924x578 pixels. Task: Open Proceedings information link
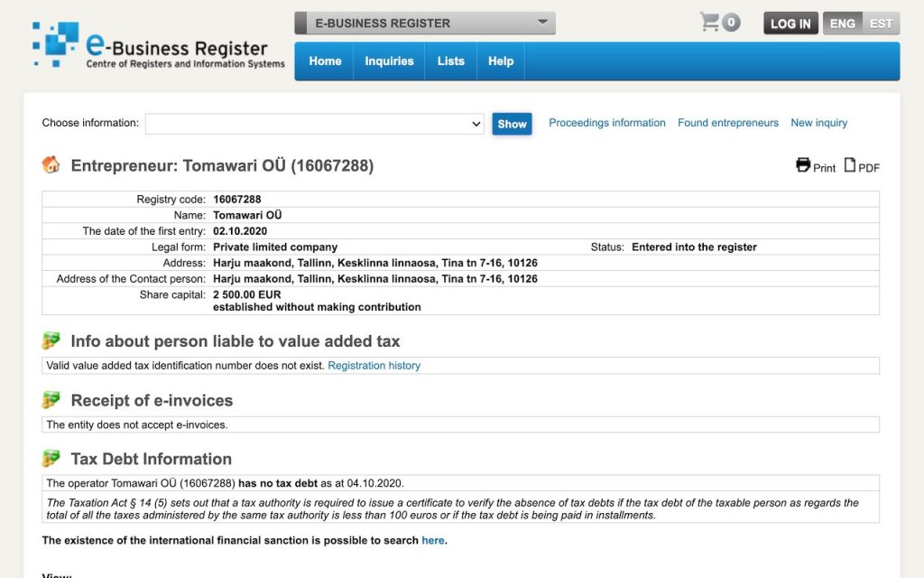point(607,123)
